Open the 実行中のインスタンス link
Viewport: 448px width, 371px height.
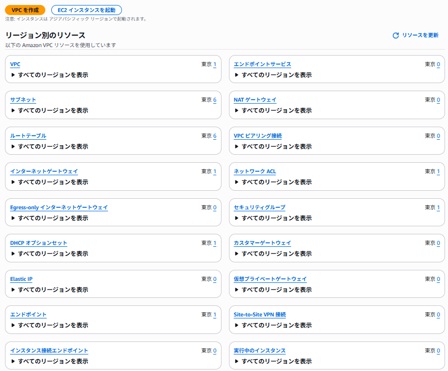click(260, 351)
